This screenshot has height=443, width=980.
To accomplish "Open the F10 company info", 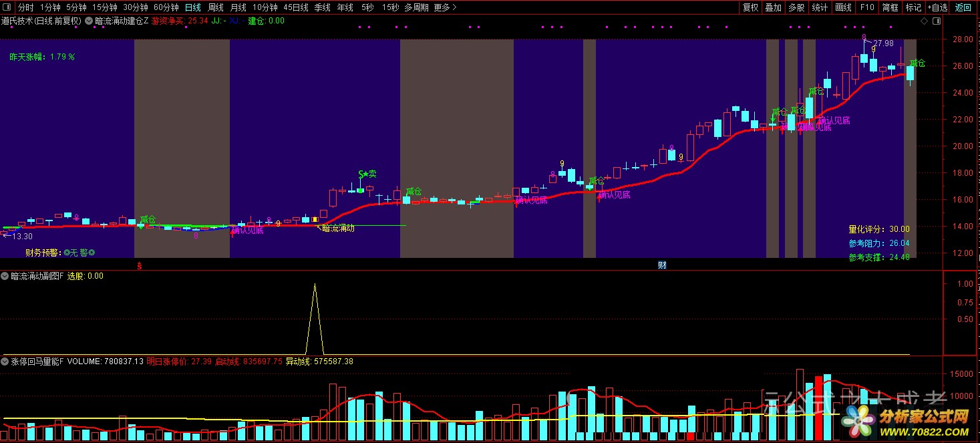I will tap(867, 7).
